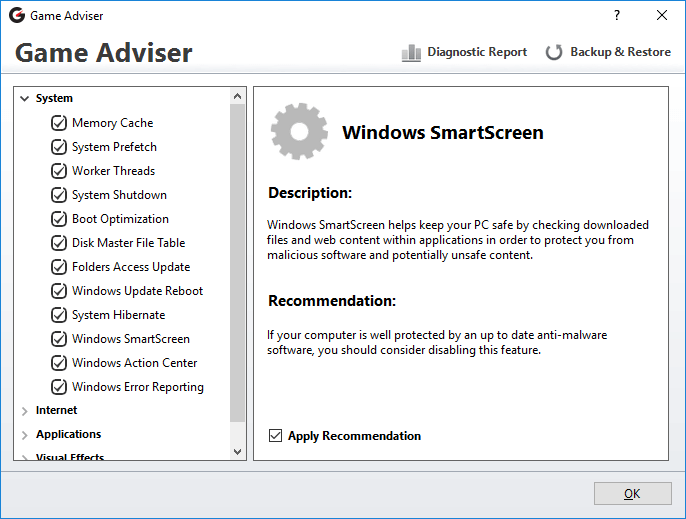Select the Boot Optimization item text
686x519 pixels.
click(120, 219)
